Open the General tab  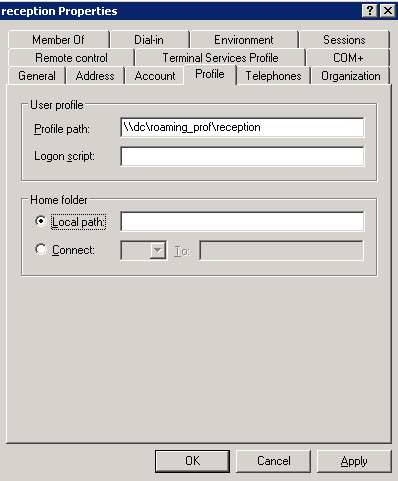(x=37, y=76)
